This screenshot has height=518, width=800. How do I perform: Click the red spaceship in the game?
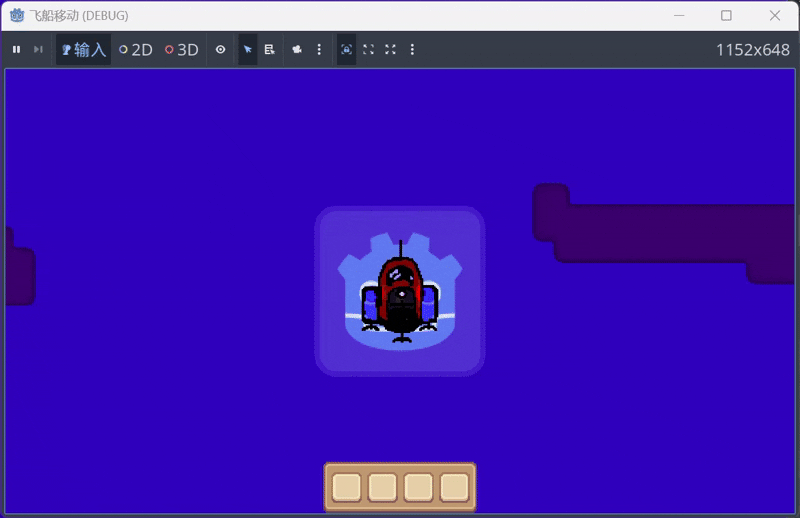coord(401,292)
